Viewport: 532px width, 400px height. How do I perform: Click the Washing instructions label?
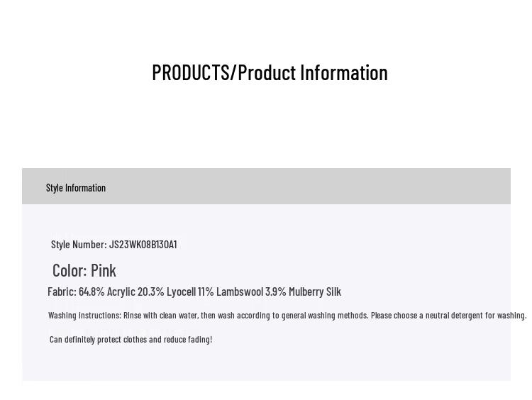click(84, 315)
